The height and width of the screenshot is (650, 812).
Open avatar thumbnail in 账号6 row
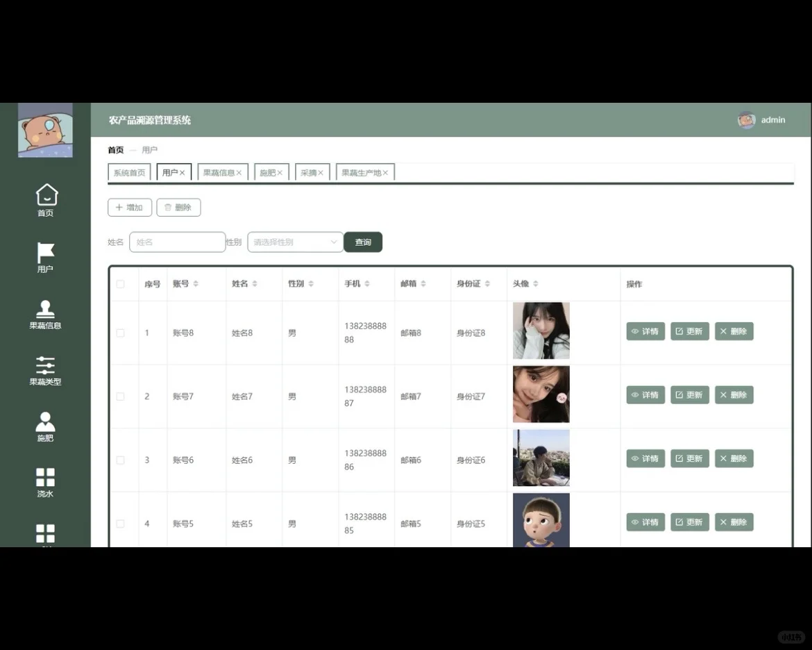pyautogui.click(x=541, y=458)
